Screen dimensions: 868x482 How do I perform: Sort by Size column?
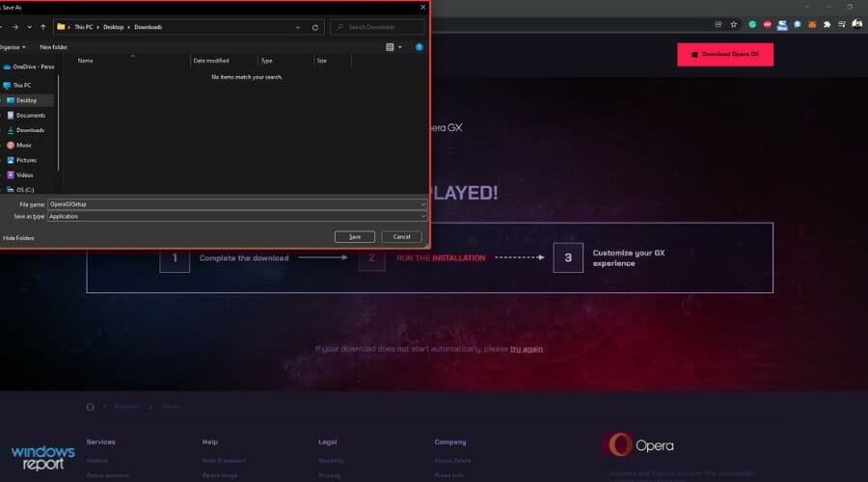tap(321, 61)
